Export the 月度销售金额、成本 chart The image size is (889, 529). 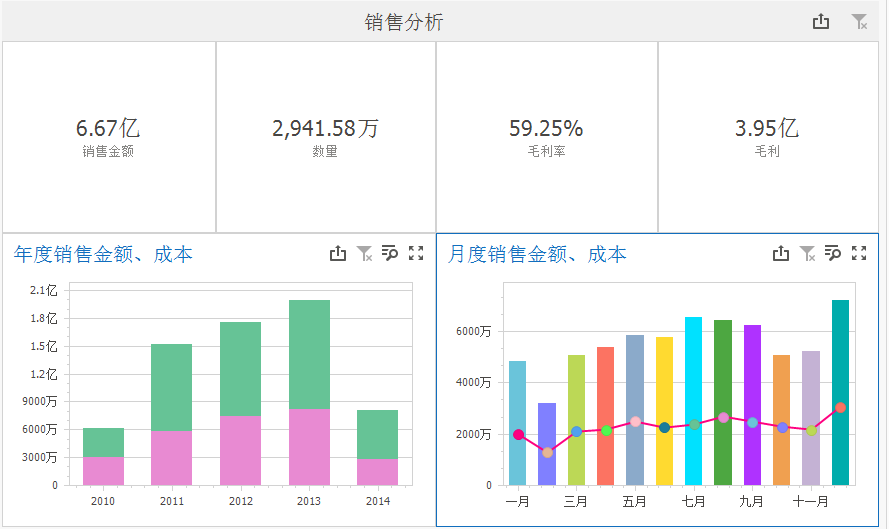click(x=781, y=254)
